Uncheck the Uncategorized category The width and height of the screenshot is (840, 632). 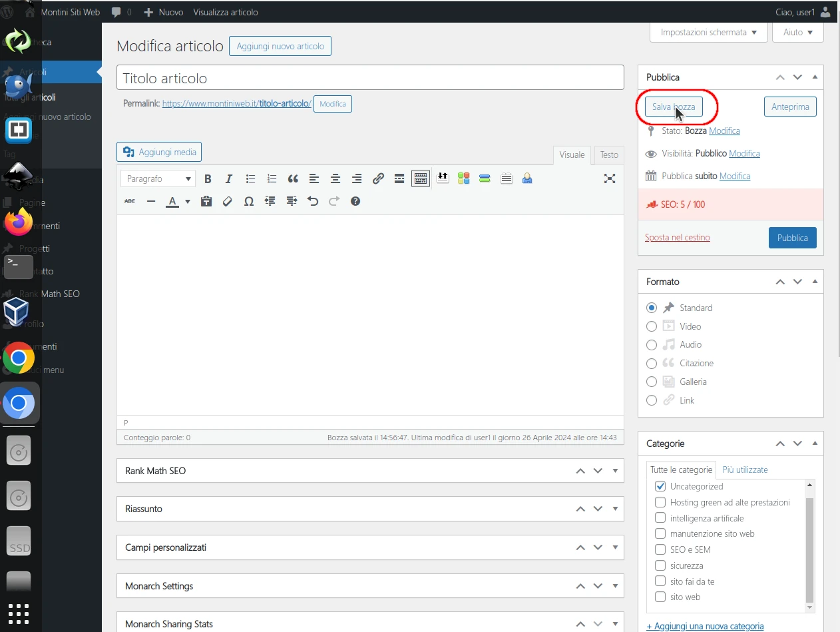pyautogui.click(x=660, y=486)
